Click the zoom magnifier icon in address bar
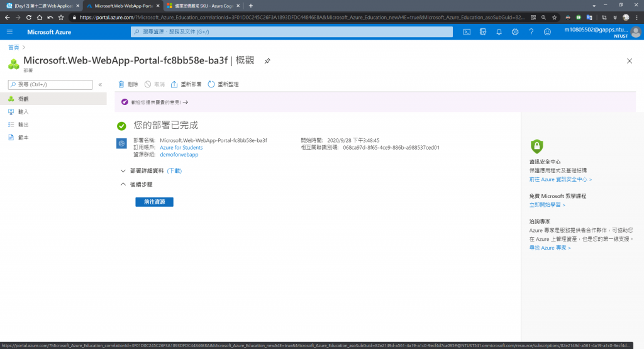This screenshot has height=349, width=644. [x=543, y=17]
